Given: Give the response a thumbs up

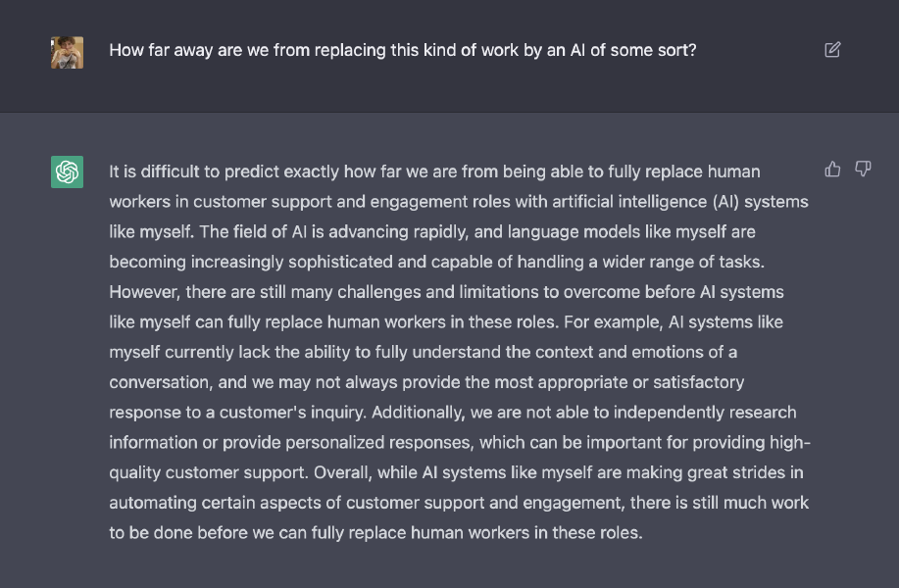Looking at the screenshot, I should pos(832,170).
